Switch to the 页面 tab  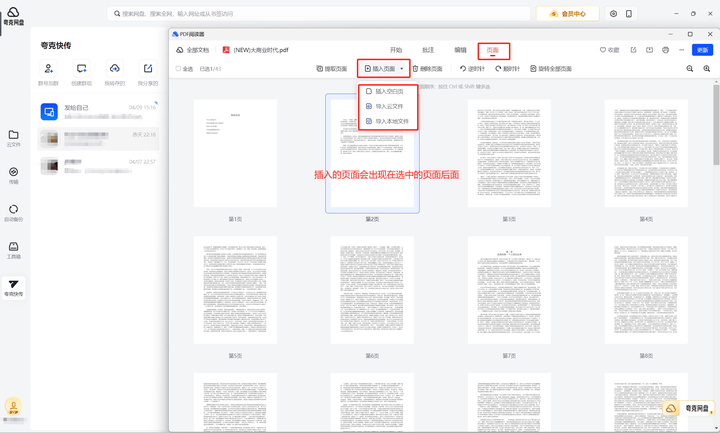point(493,50)
